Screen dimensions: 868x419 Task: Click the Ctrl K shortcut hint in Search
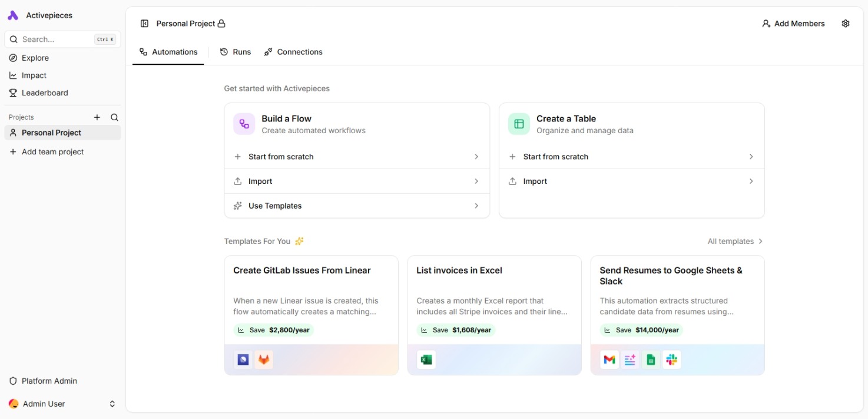coord(105,39)
